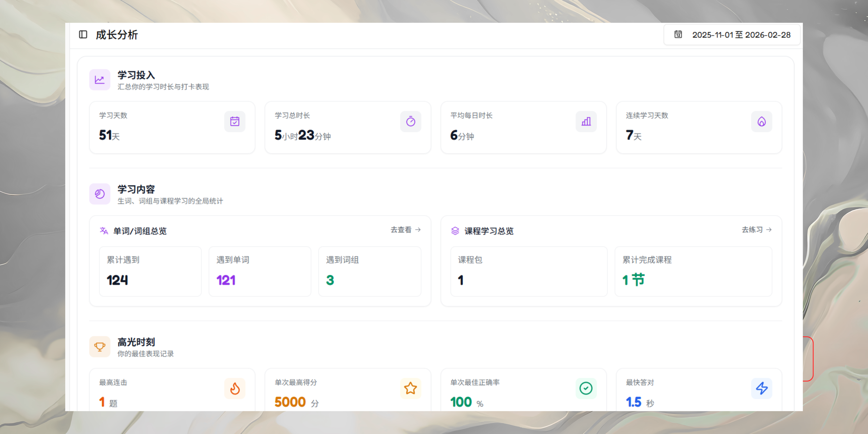Viewport: 868px width, 434px height.
Task: Click the 学习内容 pie chart icon
Action: [100, 194]
